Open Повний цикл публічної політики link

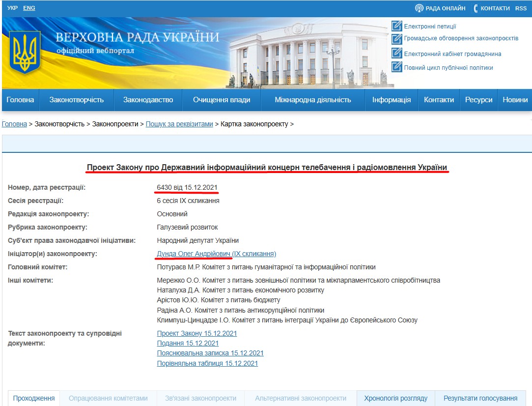pos(448,68)
